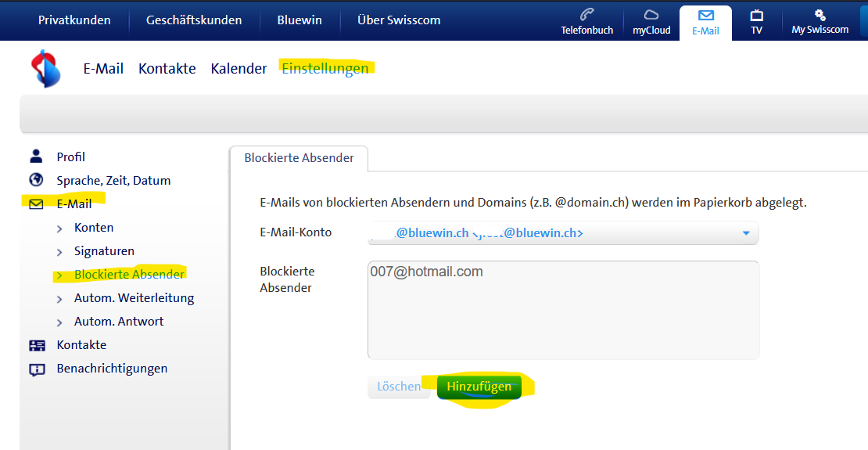The width and height of the screenshot is (868, 450).
Task: Open the TV icon
Action: coord(757,15)
